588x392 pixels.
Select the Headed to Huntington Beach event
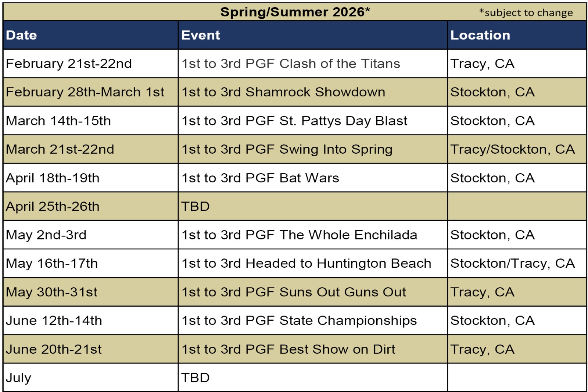306,263
